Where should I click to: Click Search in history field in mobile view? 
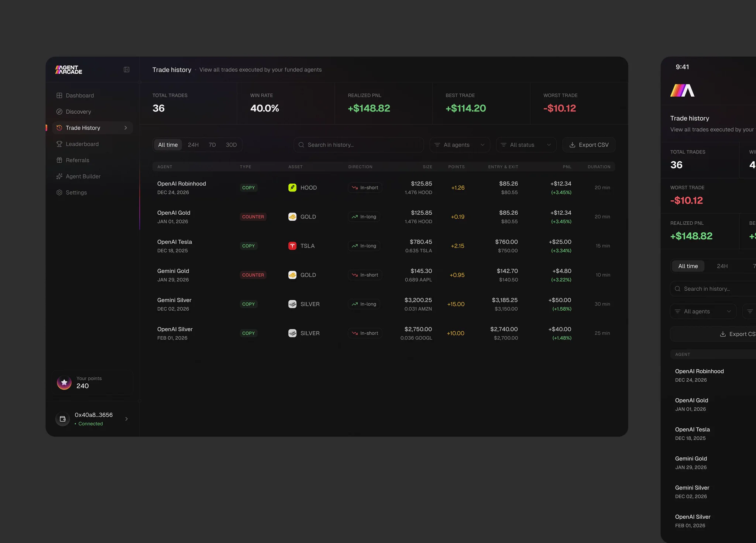coord(713,289)
